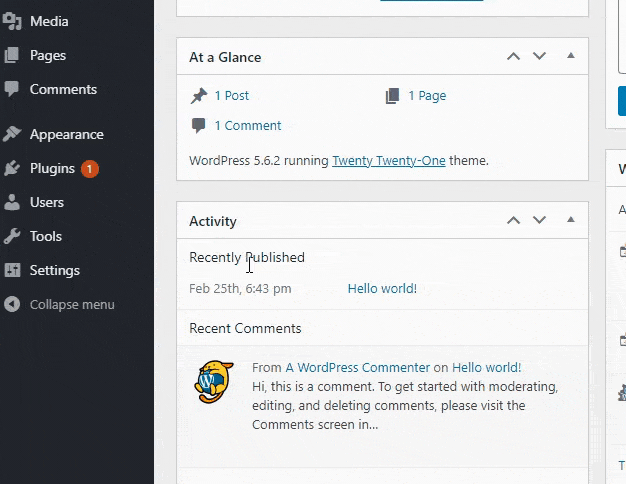Collapse the At a Glance panel
This screenshot has width=626, height=484.
click(571, 56)
